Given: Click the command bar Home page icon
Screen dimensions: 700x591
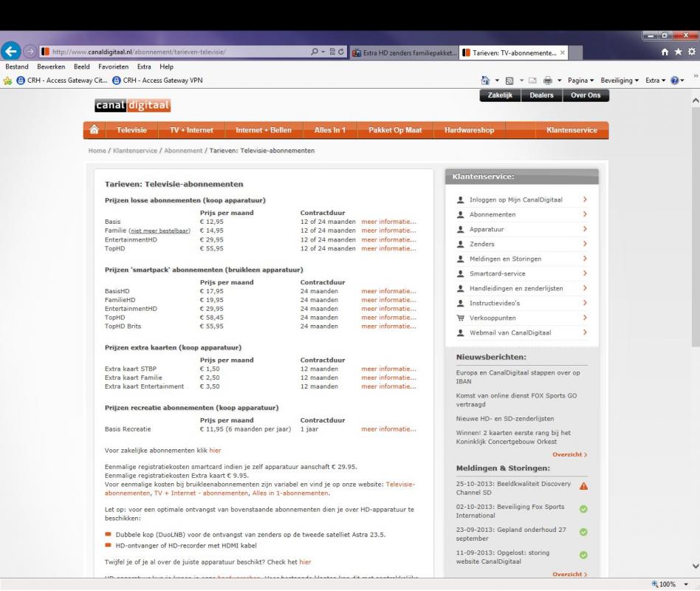Looking at the screenshot, I should pyautogui.click(x=485, y=81).
